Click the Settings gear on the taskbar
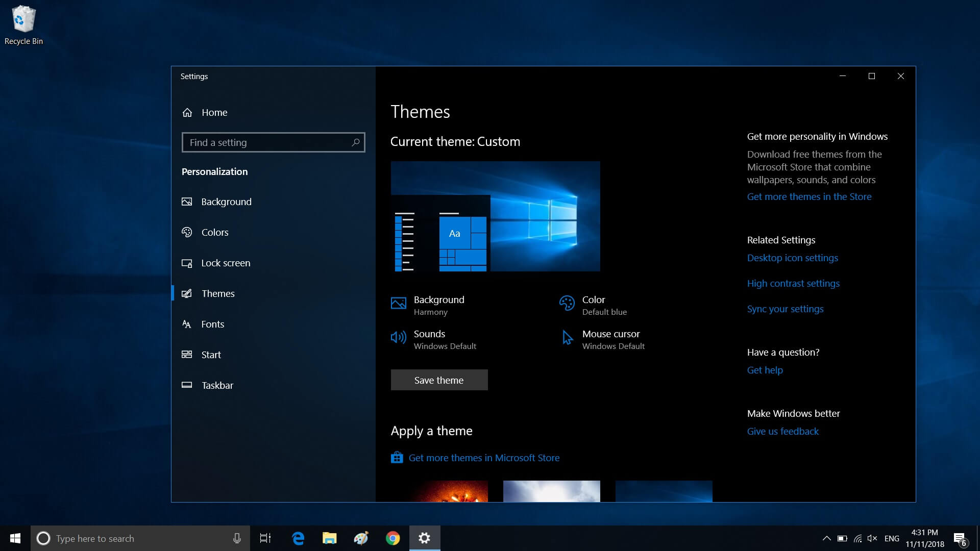This screenshot has height=551, width=980. (x=425, y=538)
